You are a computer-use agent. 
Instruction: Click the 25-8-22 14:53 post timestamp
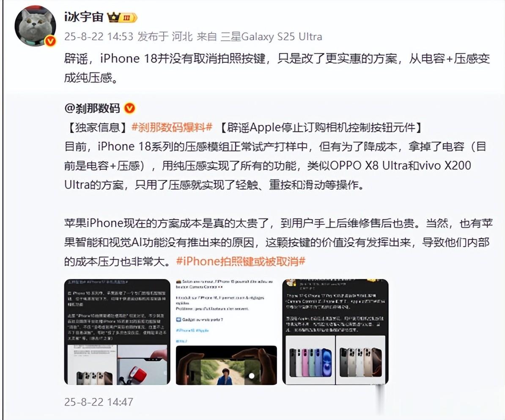[x=99, y=37]
